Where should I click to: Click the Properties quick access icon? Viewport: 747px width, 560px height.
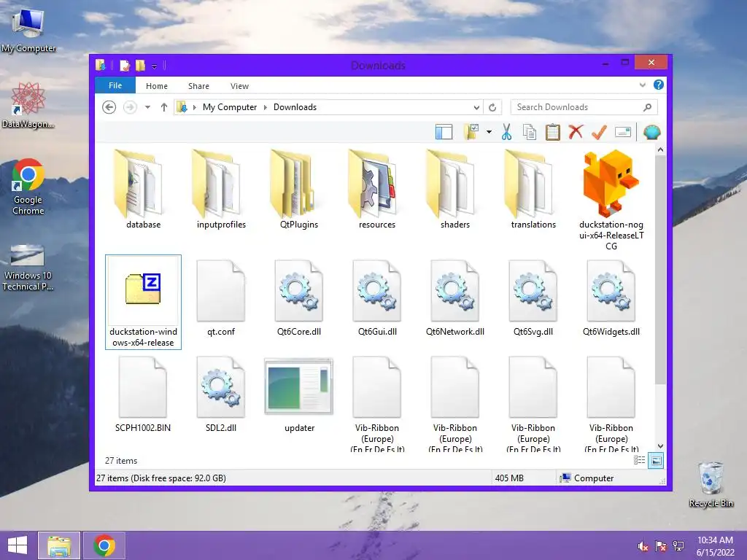click(125, 65)
